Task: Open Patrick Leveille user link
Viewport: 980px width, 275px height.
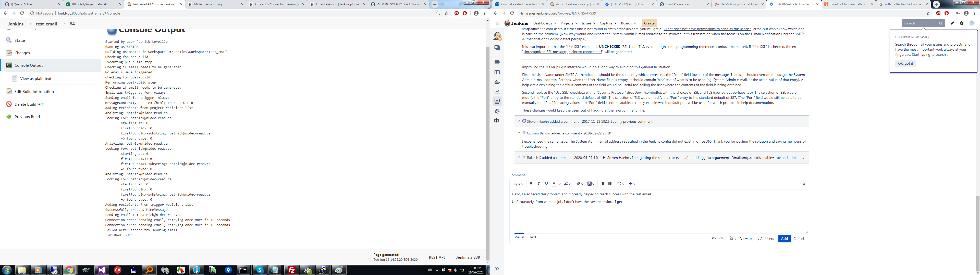Action: [152, 42]
